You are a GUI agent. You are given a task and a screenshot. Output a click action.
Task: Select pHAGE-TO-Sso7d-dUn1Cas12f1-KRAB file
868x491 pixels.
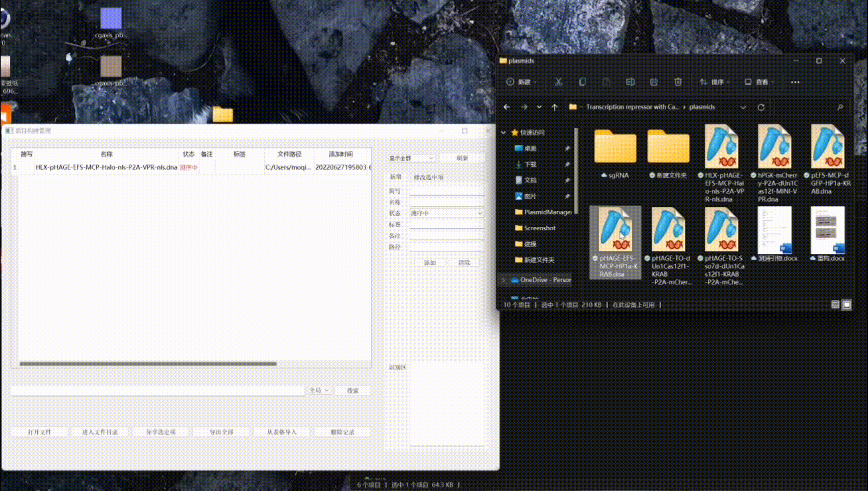tap(722, 245)
